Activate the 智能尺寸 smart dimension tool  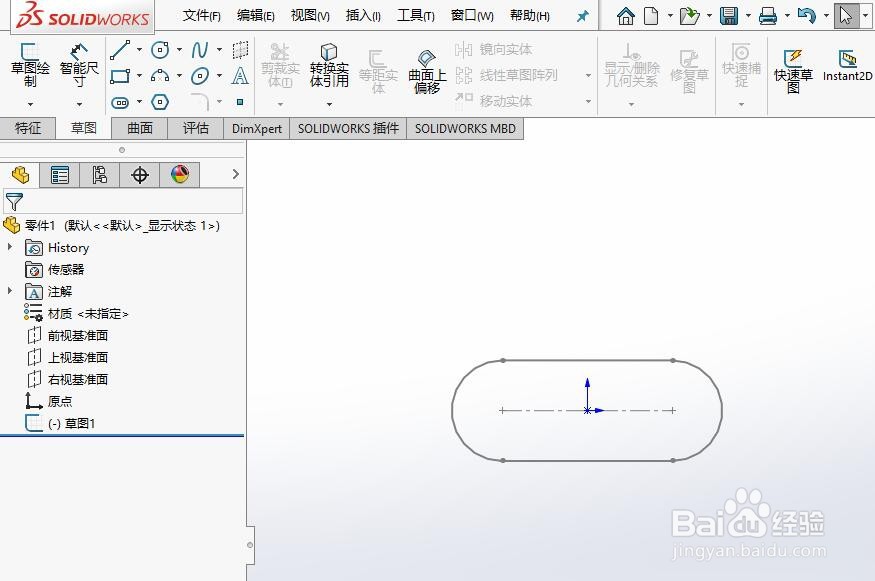pos(79,65)
